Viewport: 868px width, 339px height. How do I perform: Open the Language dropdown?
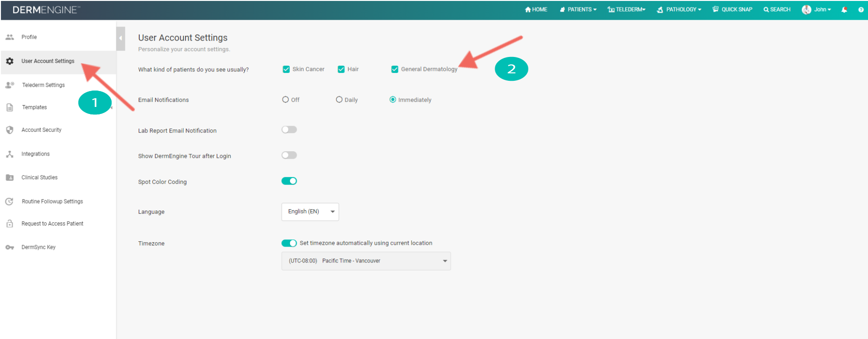point(310,212)
